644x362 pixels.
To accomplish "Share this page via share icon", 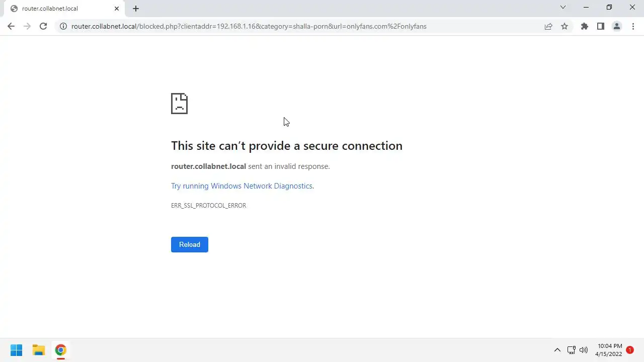I will click(548, 26).
